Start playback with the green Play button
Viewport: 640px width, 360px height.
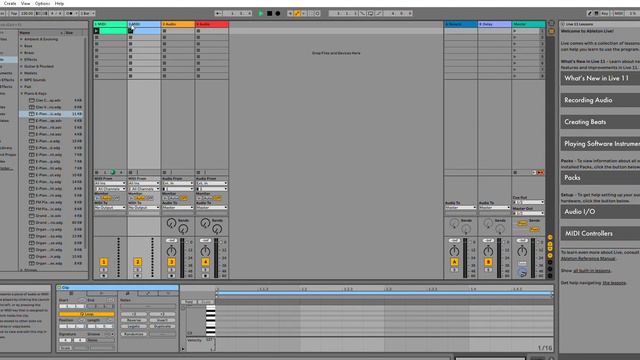pyautogui.click(x=261, y=13)
